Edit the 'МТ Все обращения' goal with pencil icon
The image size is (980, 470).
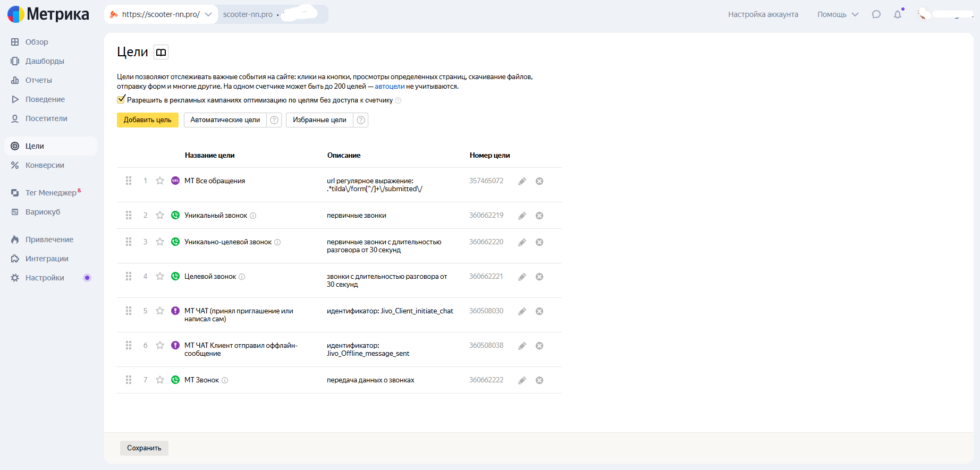tap(522, 181)
